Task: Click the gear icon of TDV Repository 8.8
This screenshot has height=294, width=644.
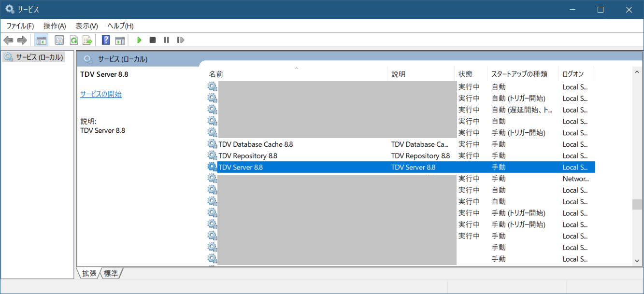Action: 212,155
